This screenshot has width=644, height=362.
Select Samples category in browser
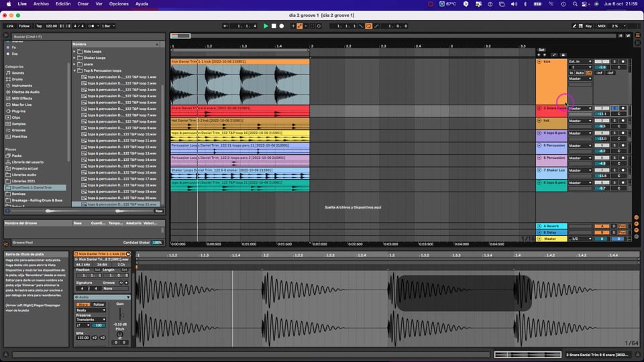click(x=19, y=123)
